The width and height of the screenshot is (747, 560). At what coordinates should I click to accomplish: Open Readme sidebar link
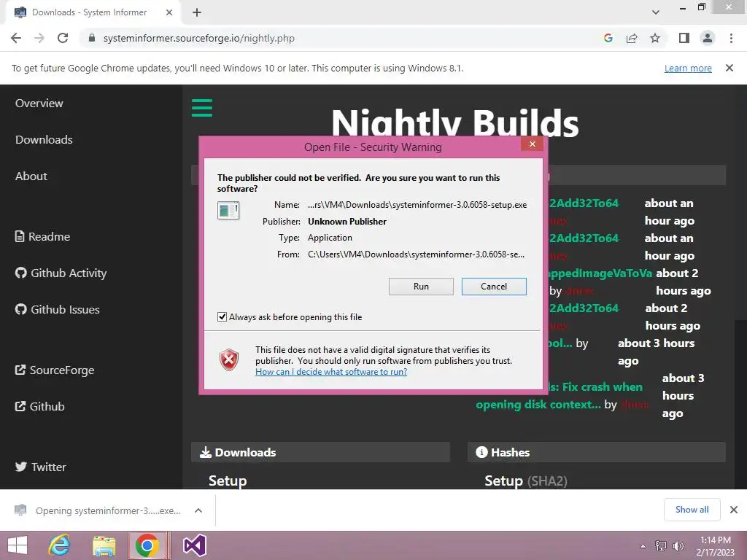[42, 237]
